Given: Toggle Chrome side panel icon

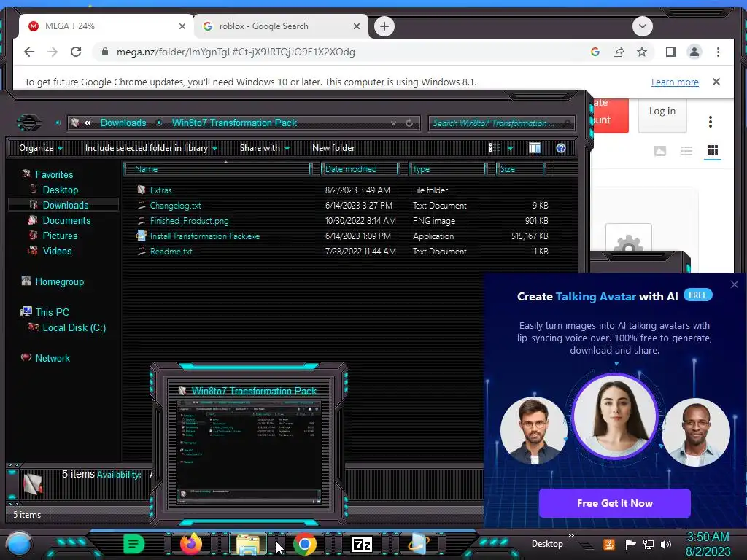Looking at the screenshot, I should [671, 52].
